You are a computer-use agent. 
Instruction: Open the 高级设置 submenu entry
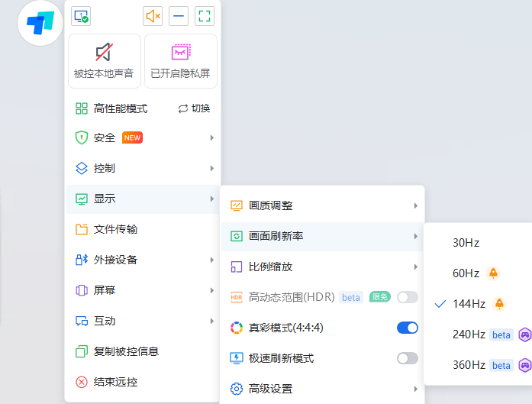pyautogui.click(x=322, y=389)
